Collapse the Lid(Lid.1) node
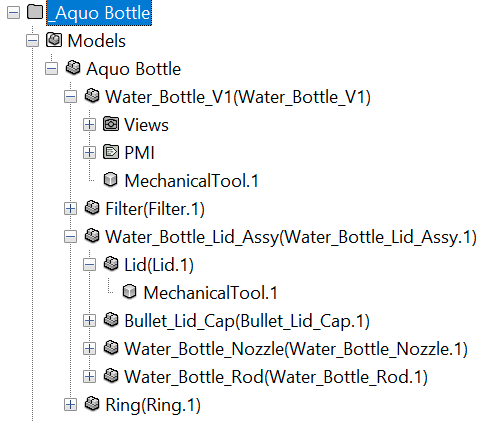This screenshot has height=421, width=489. click(x=89, y=265)
